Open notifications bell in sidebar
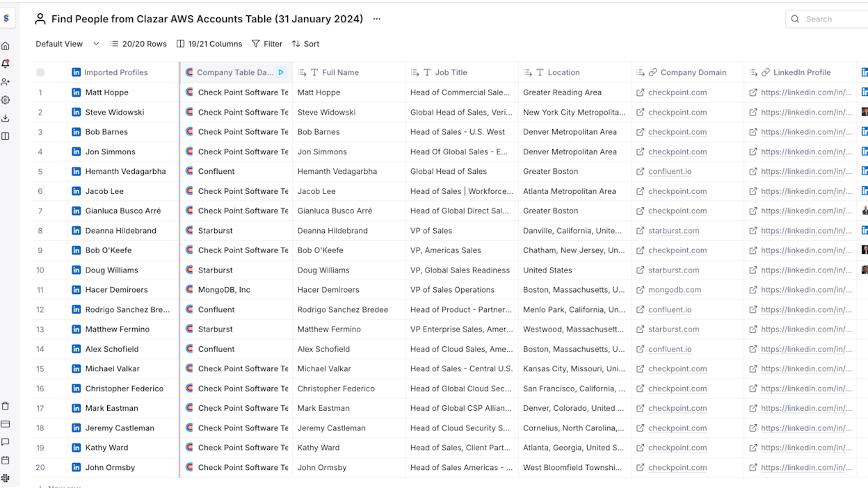Viewport: 868px width, 488px height. click(6, 64)
